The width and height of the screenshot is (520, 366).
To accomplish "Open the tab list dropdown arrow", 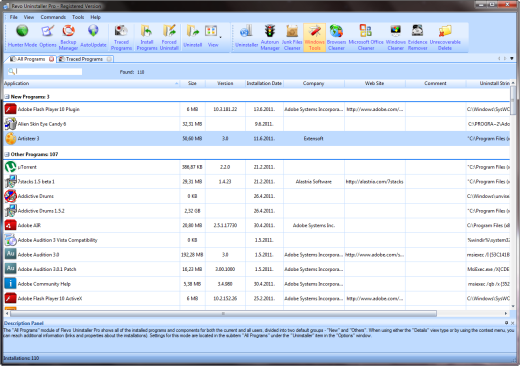I will click(512, 59).
